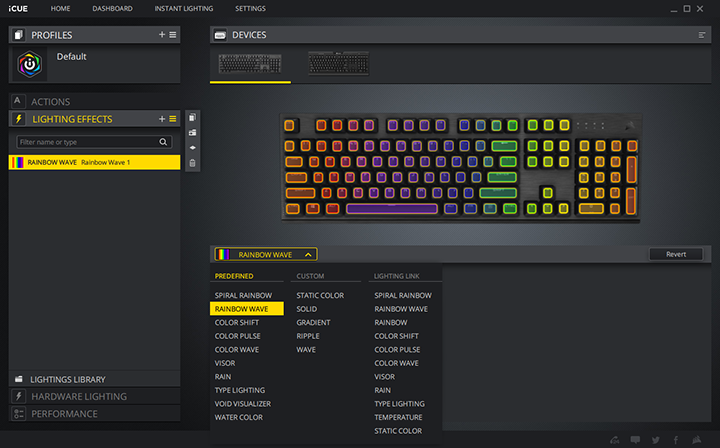This screenshot has width=720, height=448.
Task: Open the Facebook link icon
Action: coord(676,439)
